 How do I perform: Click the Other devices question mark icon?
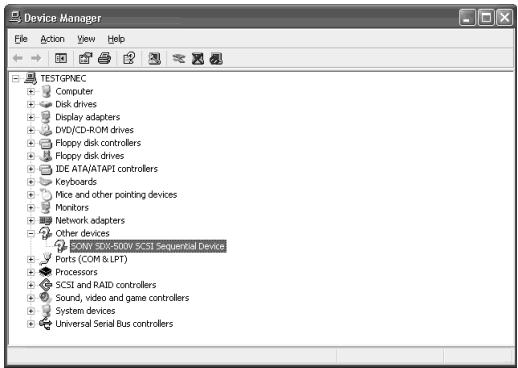[46, 233]
